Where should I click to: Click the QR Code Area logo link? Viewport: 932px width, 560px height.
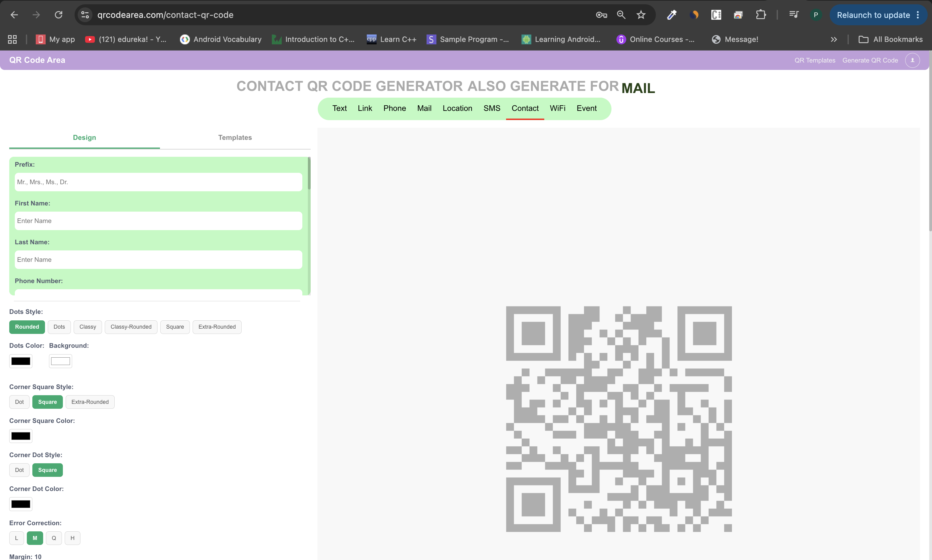pyautogui.click(x=37, y=60)
